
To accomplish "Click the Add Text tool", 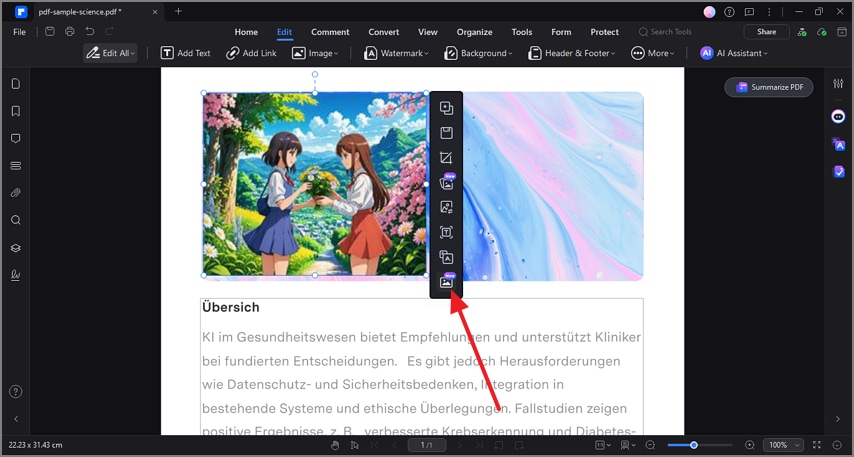I will tap(185, 53).
